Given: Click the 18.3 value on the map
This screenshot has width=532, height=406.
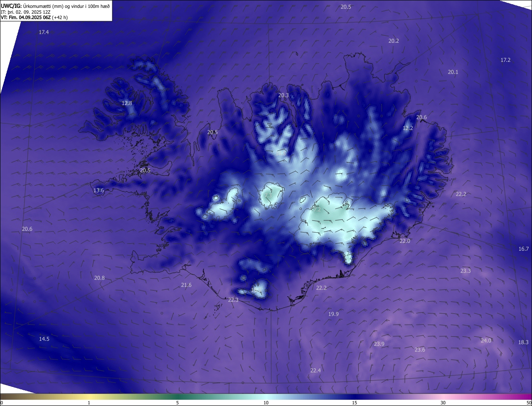Looking at the screenshot, I should point(523,342).
